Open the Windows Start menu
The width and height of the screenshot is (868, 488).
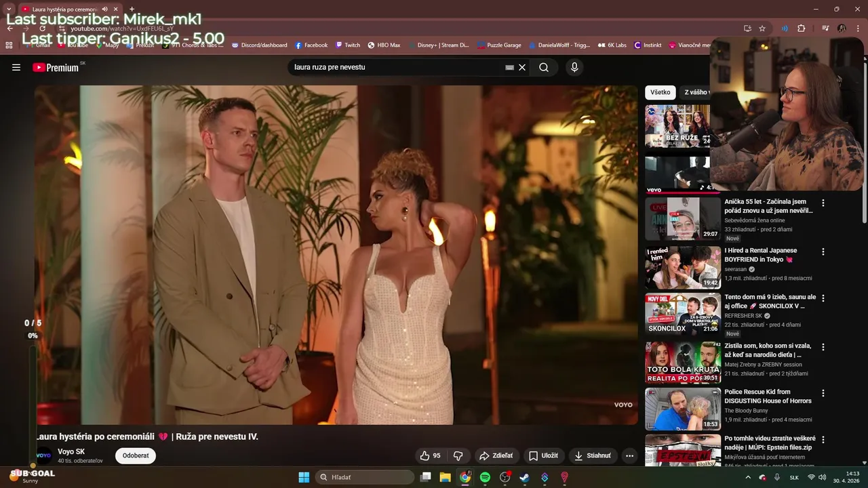click(304, 477)
